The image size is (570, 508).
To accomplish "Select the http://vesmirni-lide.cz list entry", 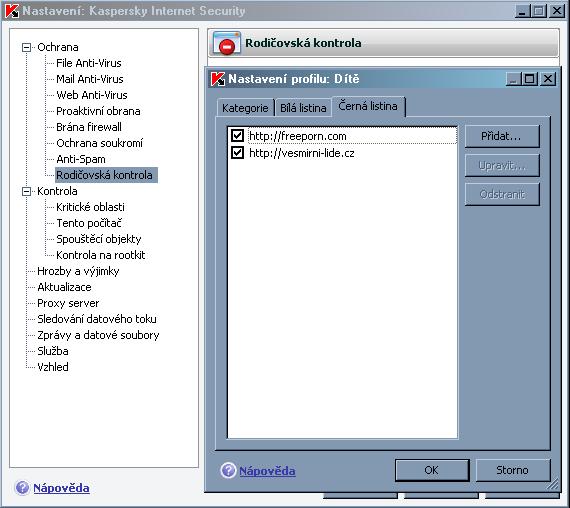I will coord(302,153).
